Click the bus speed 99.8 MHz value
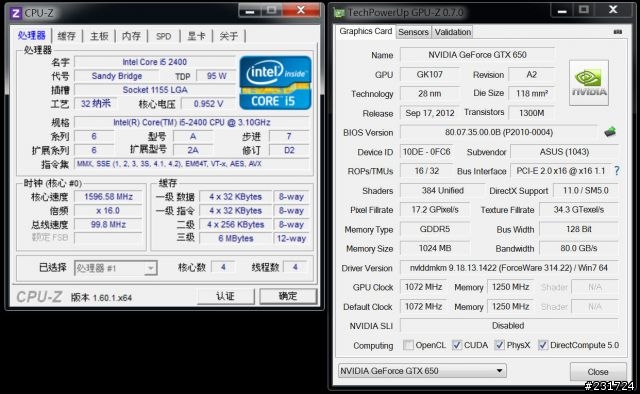Screen dimensions: 640x394 [x=108, y=225]
